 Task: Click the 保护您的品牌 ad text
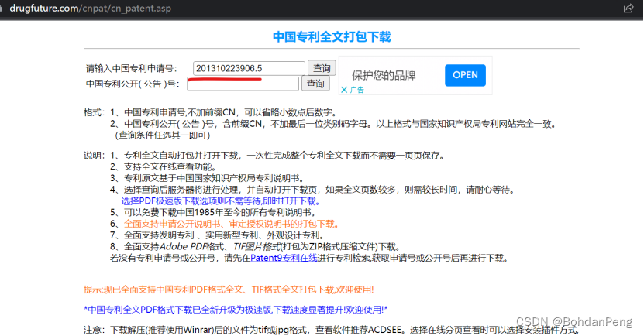point(384,75)
